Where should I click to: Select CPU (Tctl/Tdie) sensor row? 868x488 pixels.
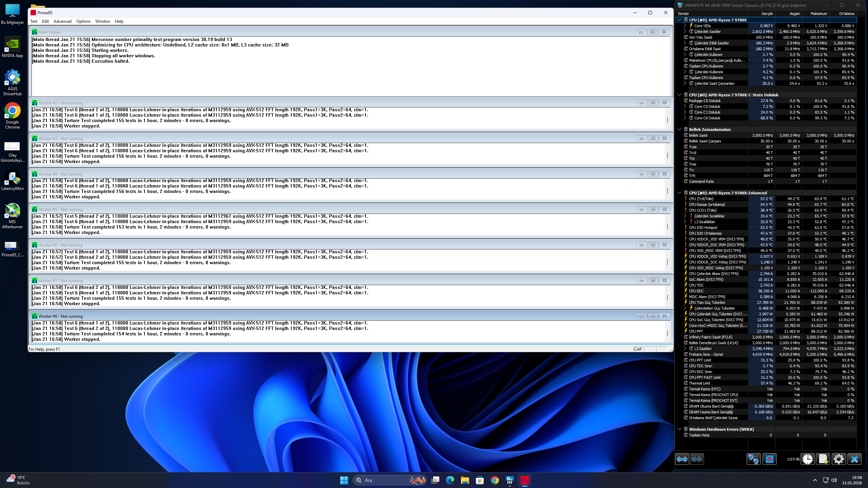766,199
